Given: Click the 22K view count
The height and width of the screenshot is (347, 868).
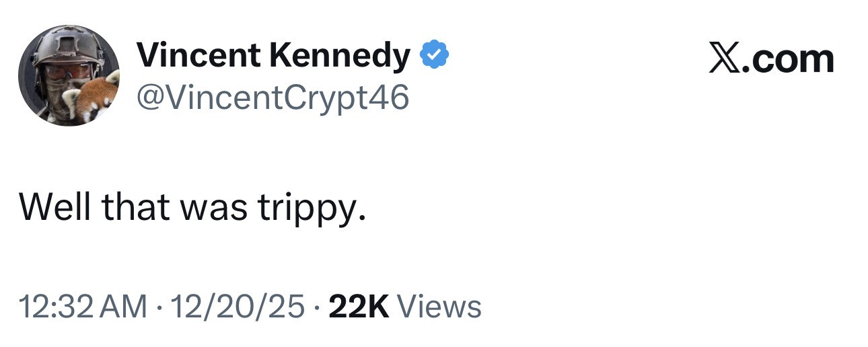Looking at the screenshot, I should tap(360, 307).
